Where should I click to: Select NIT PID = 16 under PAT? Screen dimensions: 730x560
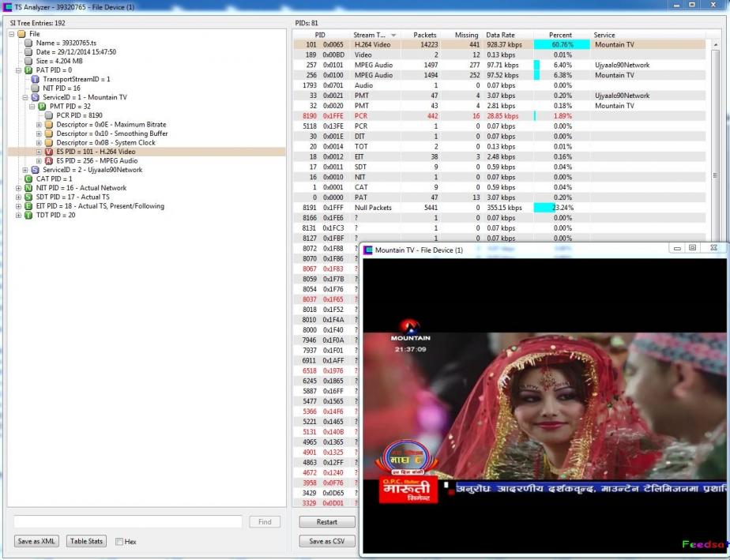(x=62, y=88)
